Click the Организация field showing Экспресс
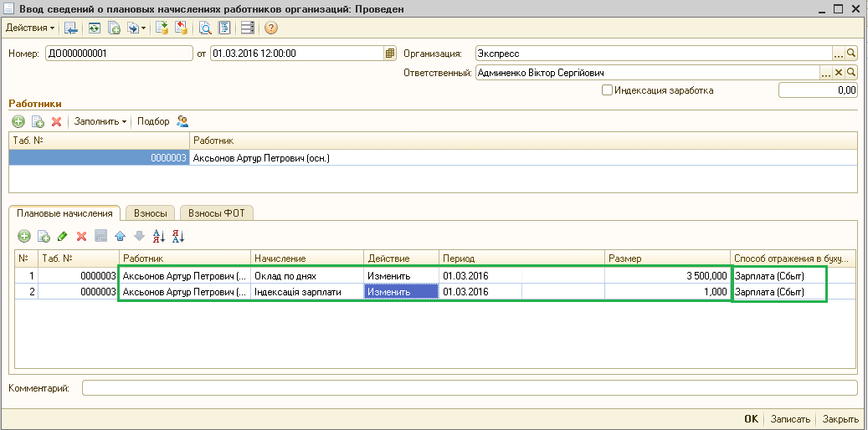Screen dimensions: 868x430 click(655, 54)
